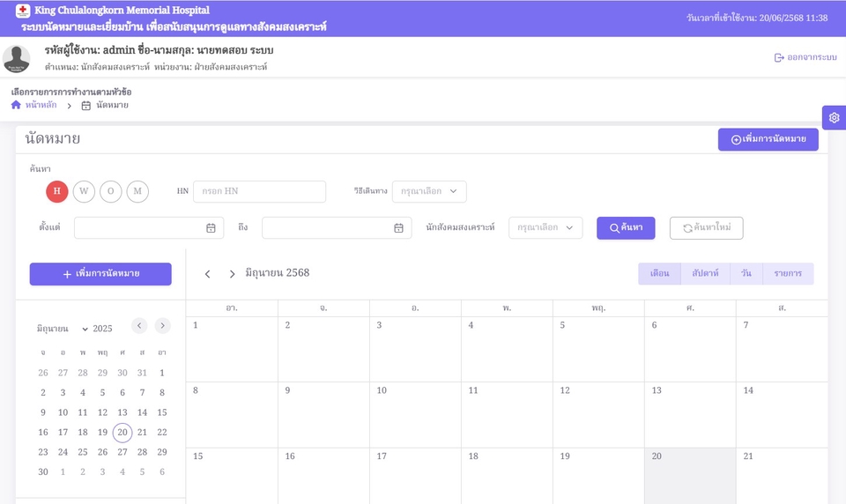Click the top-right เพิ่มการนัดหมาย button
Image resolution: width=846 pixels, height=504 pixels.
click(x=768, y=139)
